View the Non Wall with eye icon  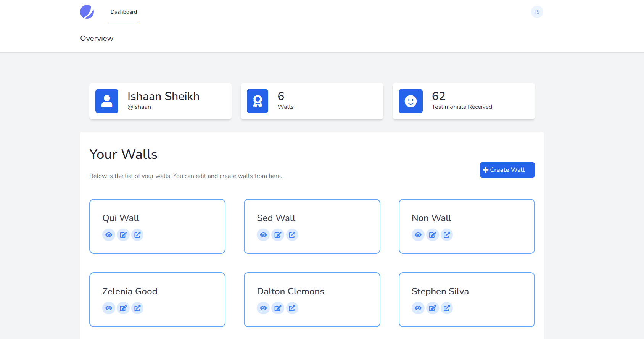(x=418, y=235)
